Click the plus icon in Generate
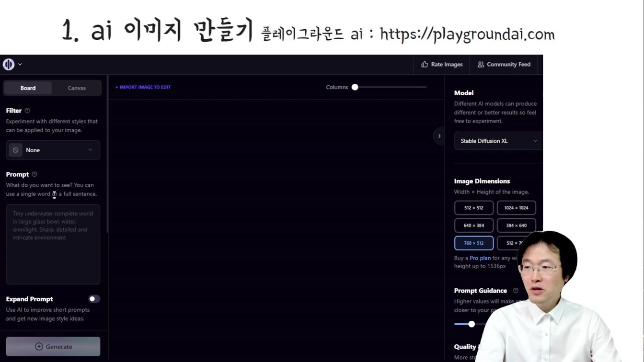 39,347
